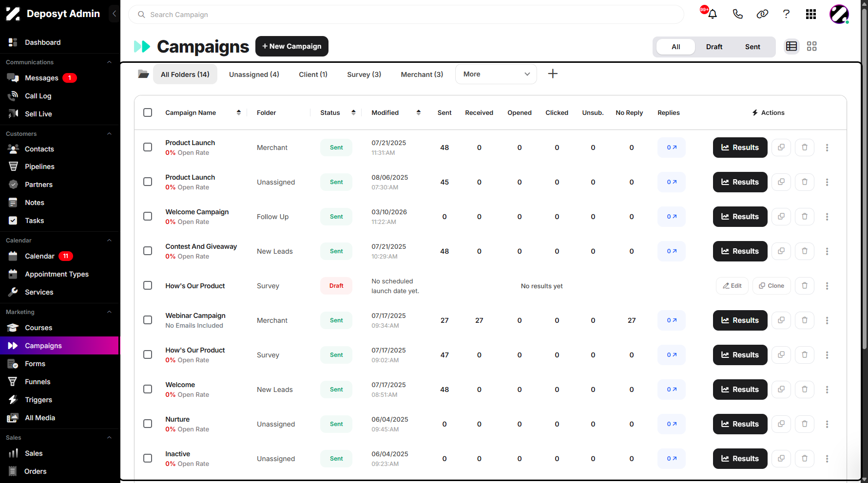The image size is (868, 483).
Task: Open the replies link for Welcome Campaign
Action: coord(672,217)
